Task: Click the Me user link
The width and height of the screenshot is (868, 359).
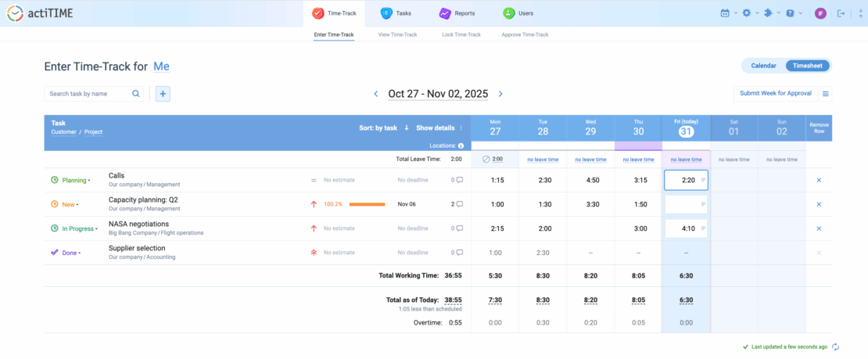Action: pos(161,66)
